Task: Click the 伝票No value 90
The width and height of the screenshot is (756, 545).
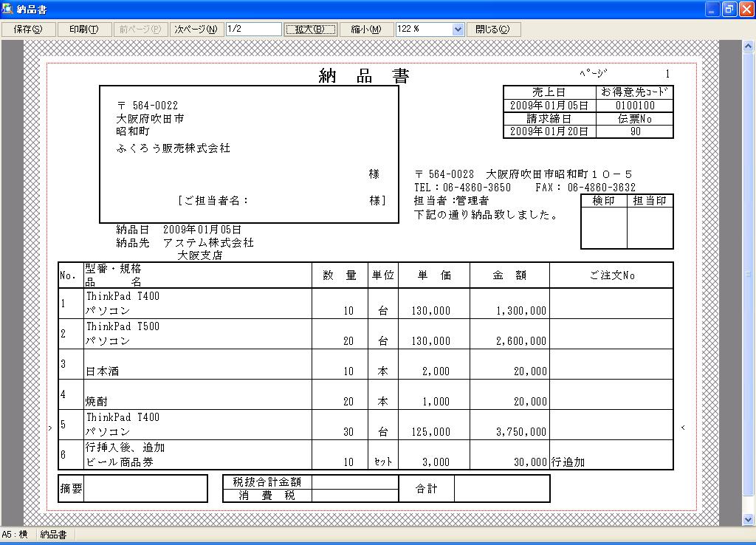Action: click(636, 131)
